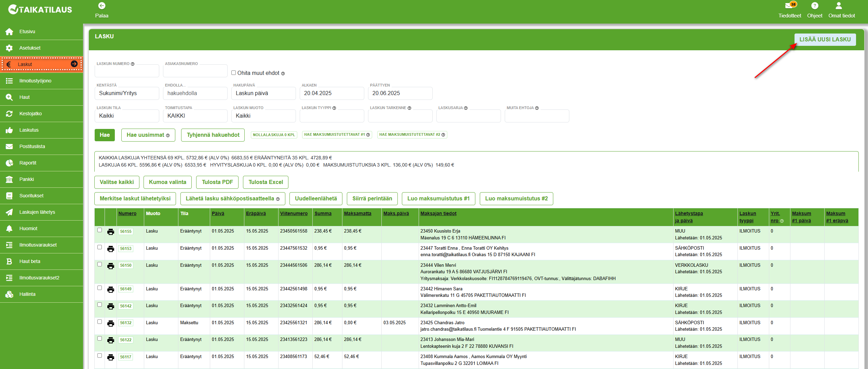Open invoice number 56150 link
This screenshot has height=369, width=868.
coord(126,265)
